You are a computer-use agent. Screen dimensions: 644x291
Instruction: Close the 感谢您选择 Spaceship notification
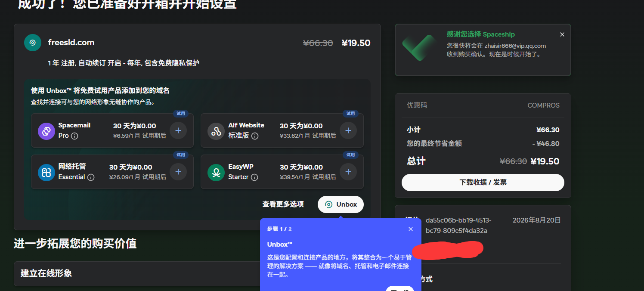point(562,34)
